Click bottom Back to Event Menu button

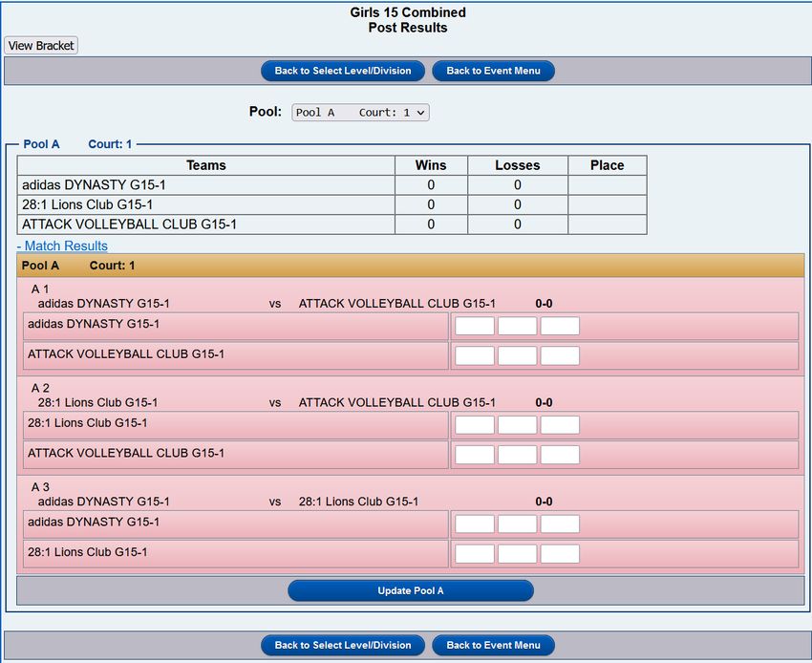pyautogui.click(x=493, y=646)
